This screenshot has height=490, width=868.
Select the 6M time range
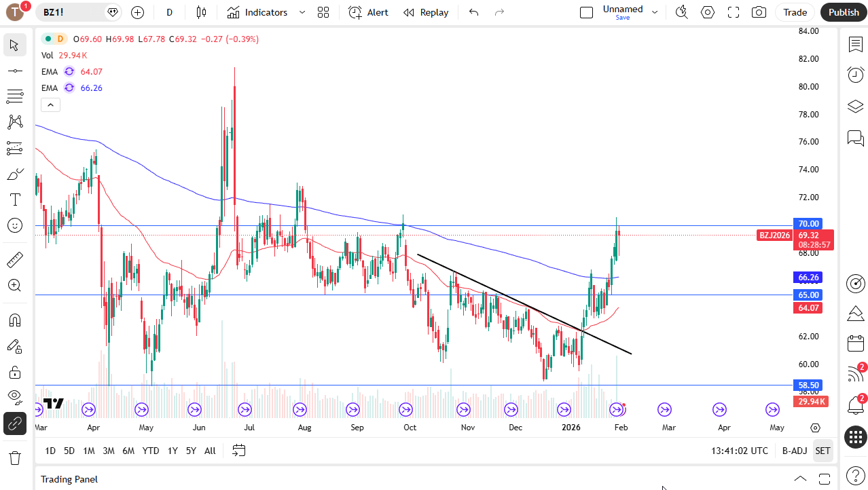pos(128,451)
